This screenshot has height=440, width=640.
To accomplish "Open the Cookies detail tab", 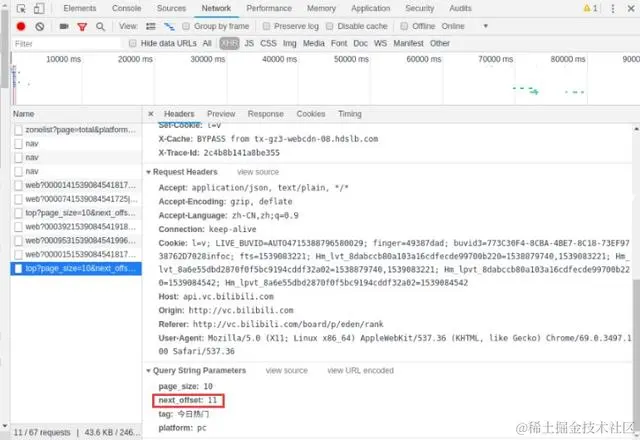I will tap(311, 114).
